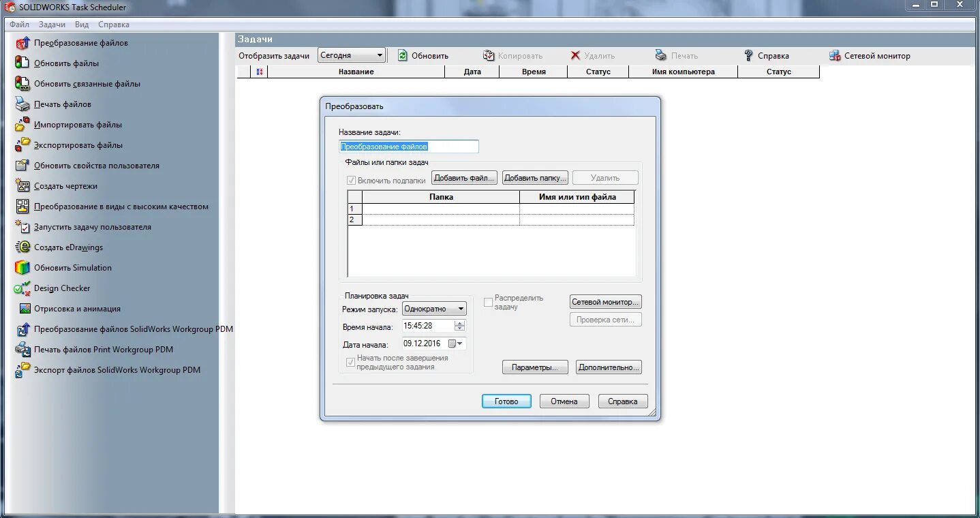Click the Дополнительно... button

(x=609, y=367)
